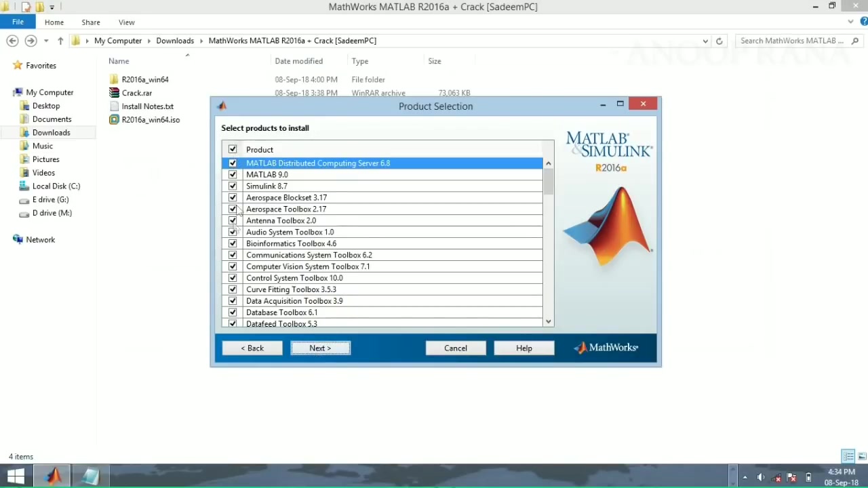Image resolution: width=868 pixels, height=488 pixels.
Task: Refresh the Explorer address bar
Action: [x=719, y=41]
